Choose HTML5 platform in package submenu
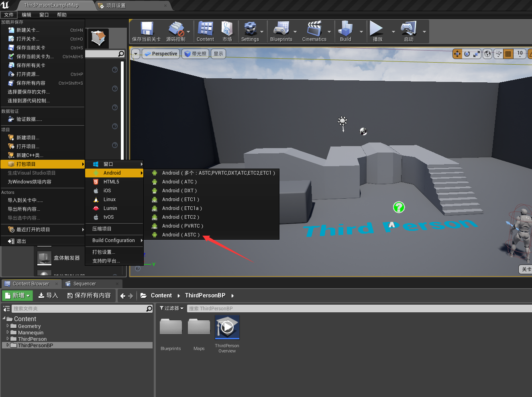Screen dimensions: 532x397 114,182
